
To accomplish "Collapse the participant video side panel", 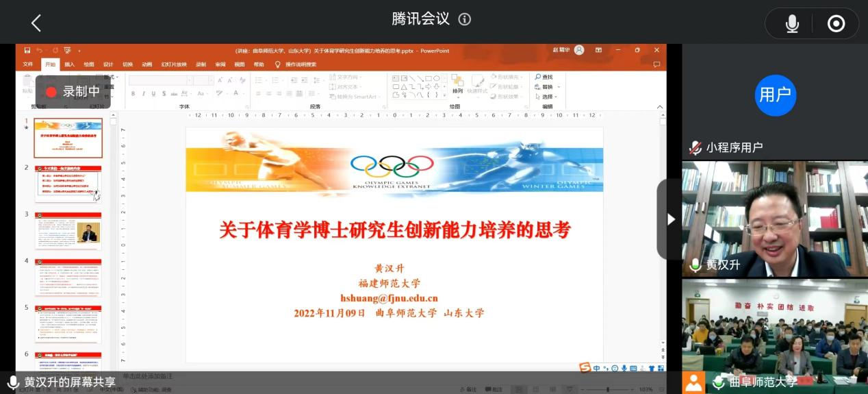I will pyautogui.click(x=670, y=219).
